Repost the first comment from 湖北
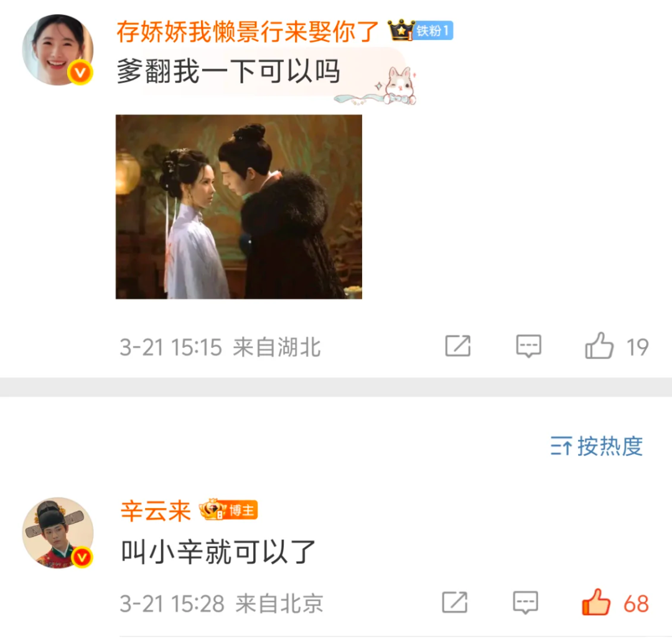The width and height of the screenshot is (672, 642). point(458,345)
